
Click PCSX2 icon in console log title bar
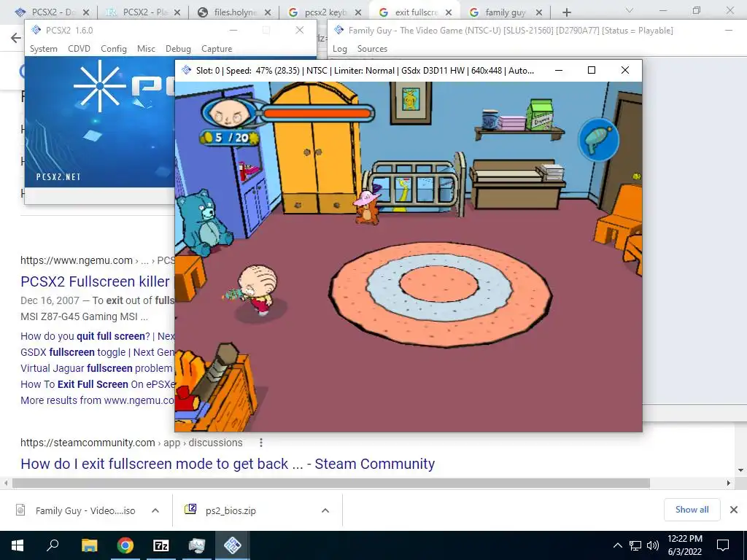pyautogui.click(x=338, y=30)
